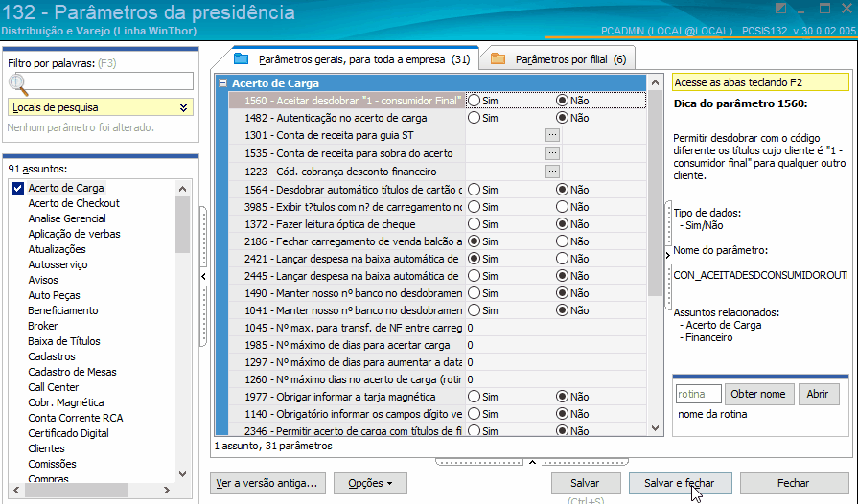Click the subjects list vertical scrollbar thumb
This screenshot has height=504, width=858.
click(x=183, y=224)
